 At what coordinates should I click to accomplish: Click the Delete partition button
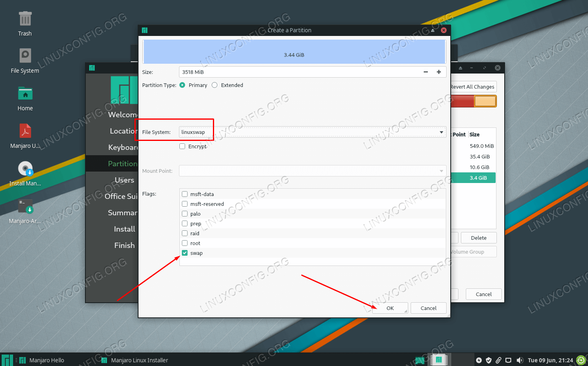(478, 238)
